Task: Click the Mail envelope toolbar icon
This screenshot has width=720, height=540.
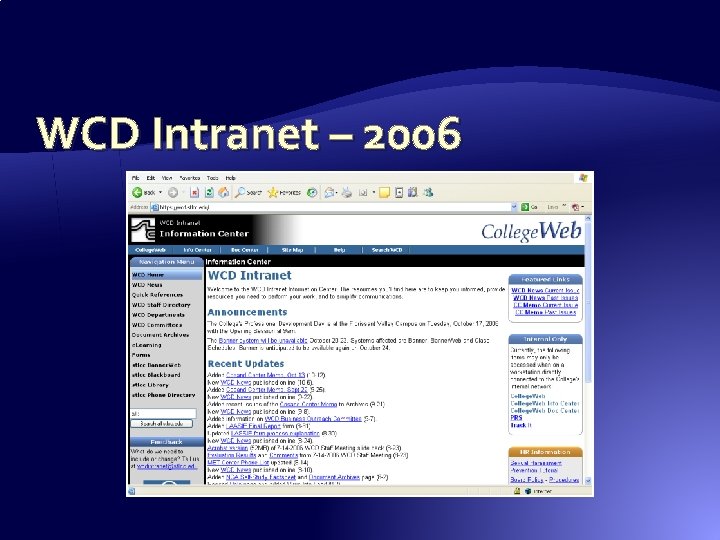Action: [x=329, y=193]
